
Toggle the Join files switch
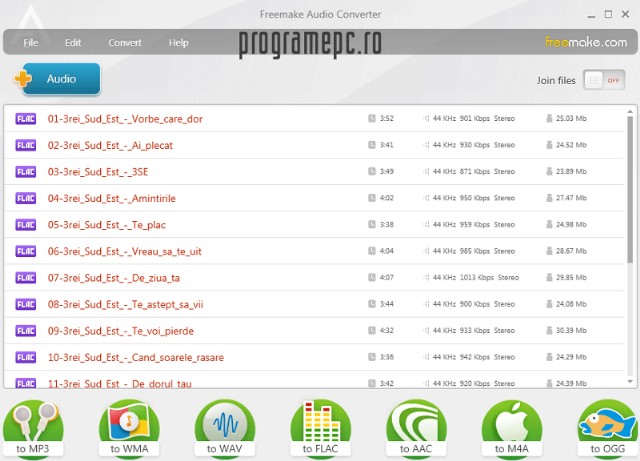[x=604, y=80]
